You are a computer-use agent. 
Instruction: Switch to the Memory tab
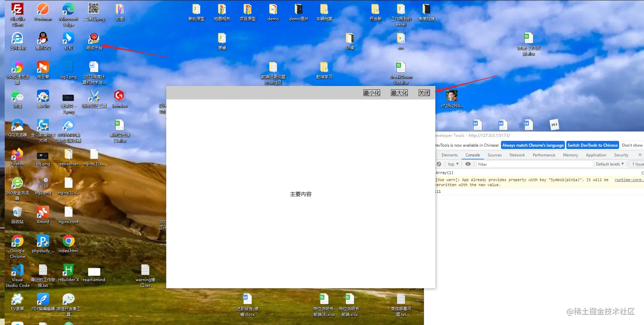[570, 155]
